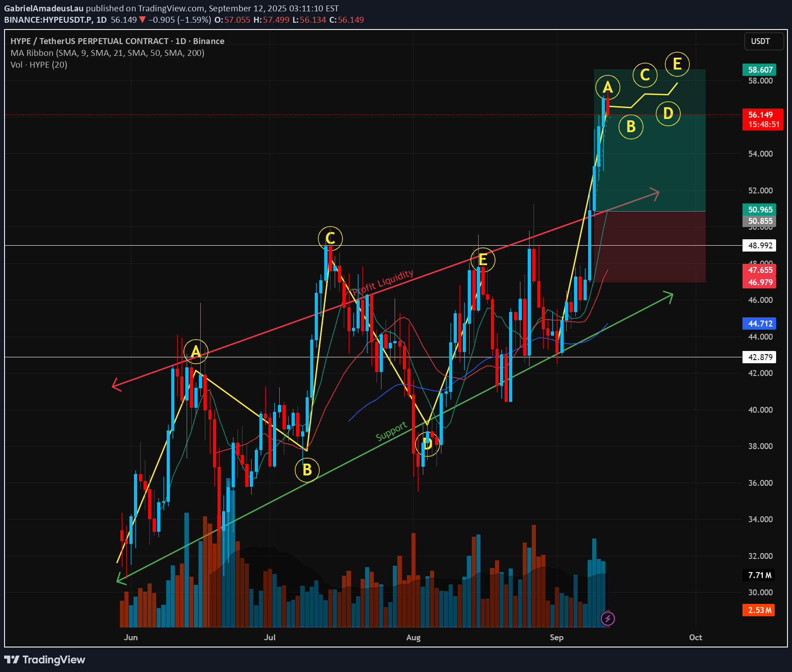The image size is (792, 672).
Task: Select the 47.655 red price label
Action: [x=759, y=270]
